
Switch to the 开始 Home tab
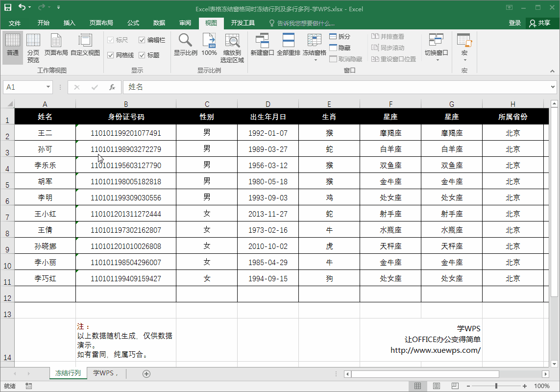[x=43, y=23]
